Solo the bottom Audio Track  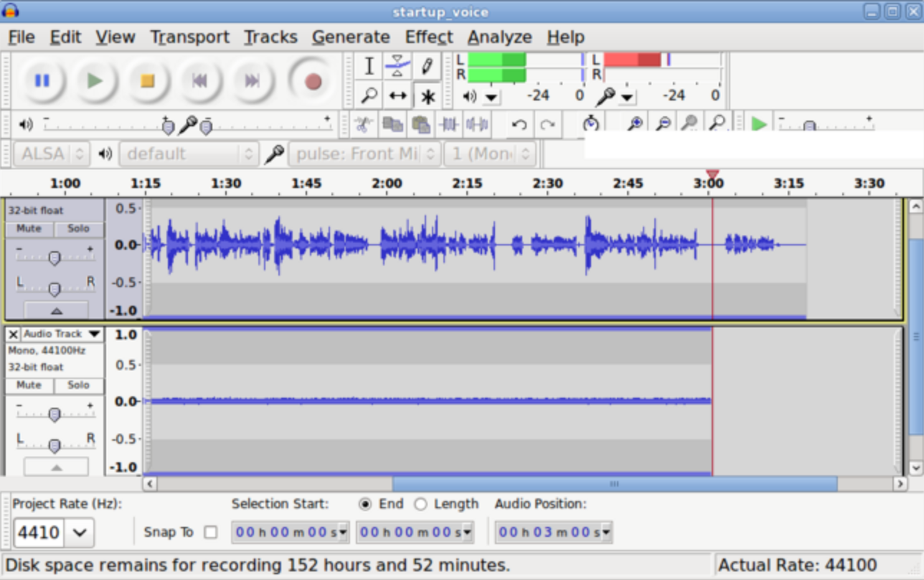coord(78,385)
